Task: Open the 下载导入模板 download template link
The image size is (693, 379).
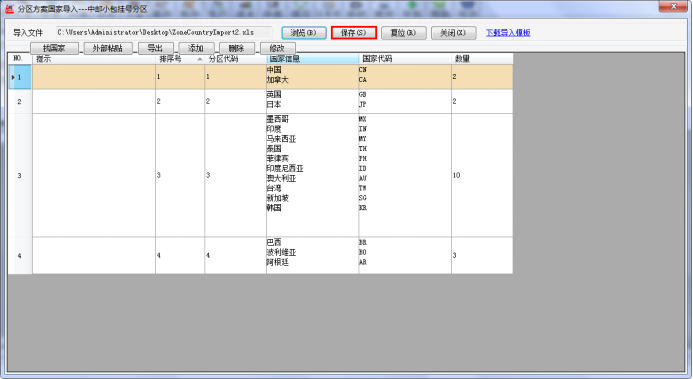Action: (508, 33)
